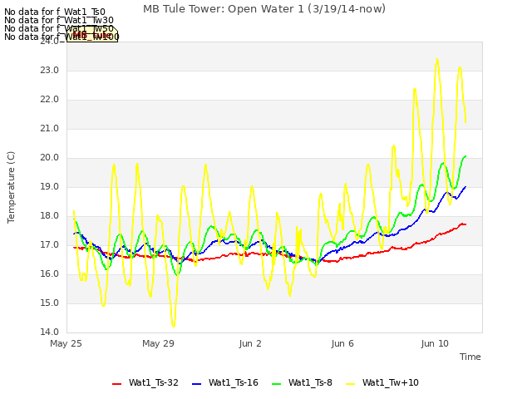Click the green Wat1_Ts-8 legend swatch
532x399 pixels.
277,384
